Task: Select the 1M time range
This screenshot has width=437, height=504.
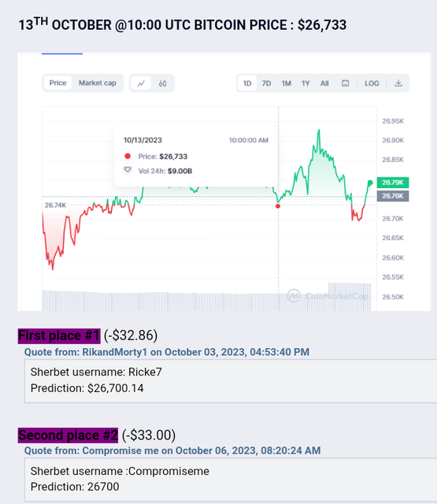Action: [x=287, y=83]
